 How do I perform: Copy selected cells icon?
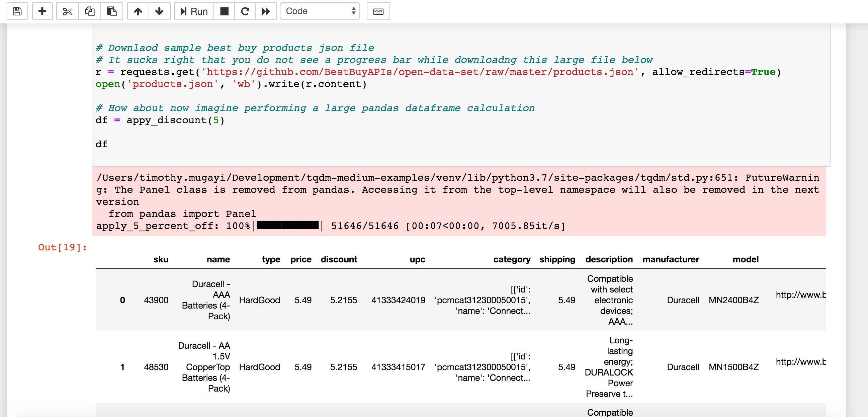click(90, 11)
